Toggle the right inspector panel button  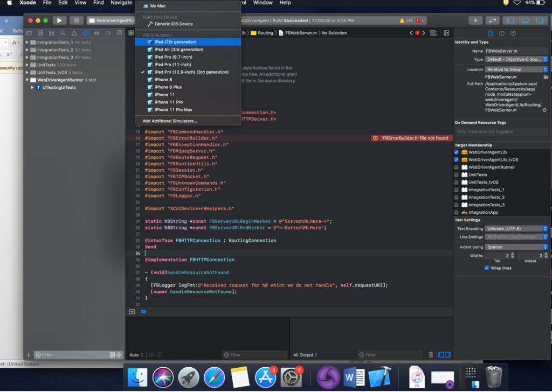[539, 20]
